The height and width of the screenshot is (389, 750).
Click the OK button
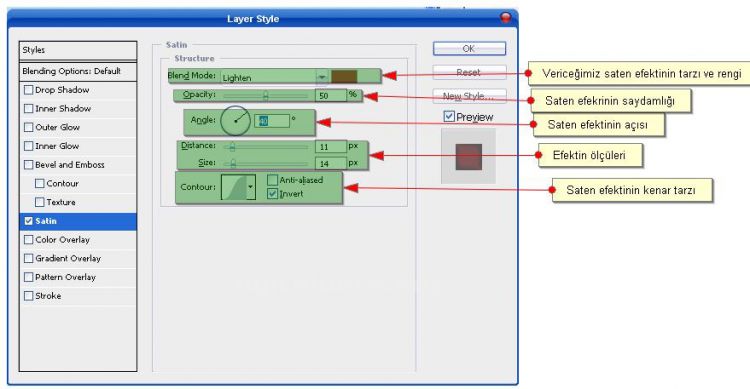point(469,48)
